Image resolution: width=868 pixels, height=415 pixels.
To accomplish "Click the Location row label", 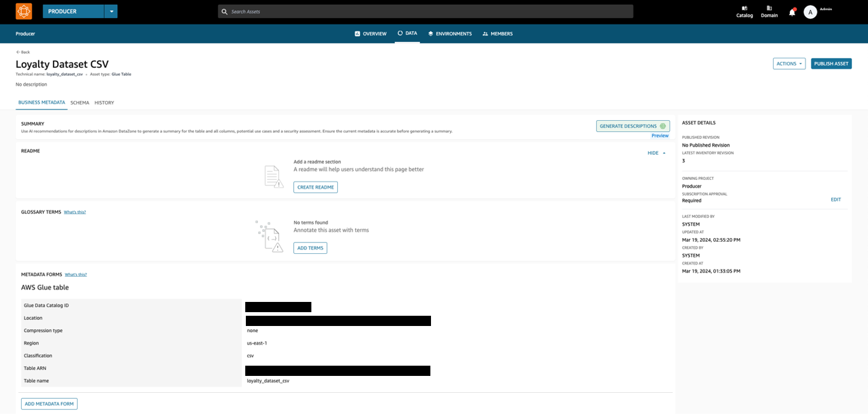I will 33,318.
